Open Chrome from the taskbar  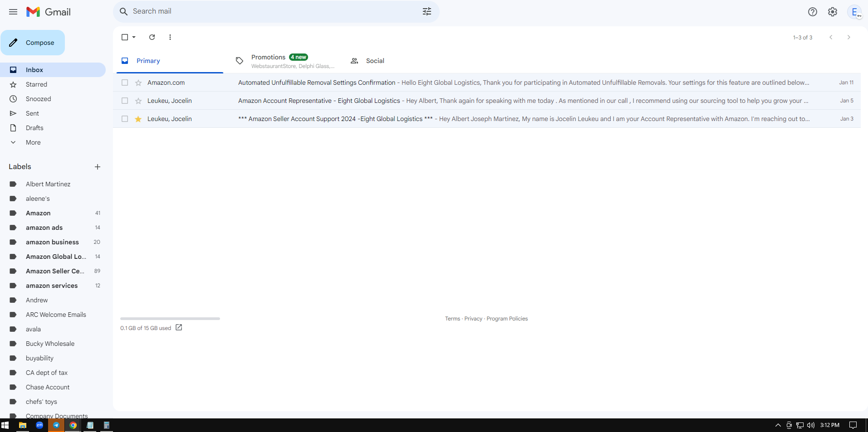[73, 425]
